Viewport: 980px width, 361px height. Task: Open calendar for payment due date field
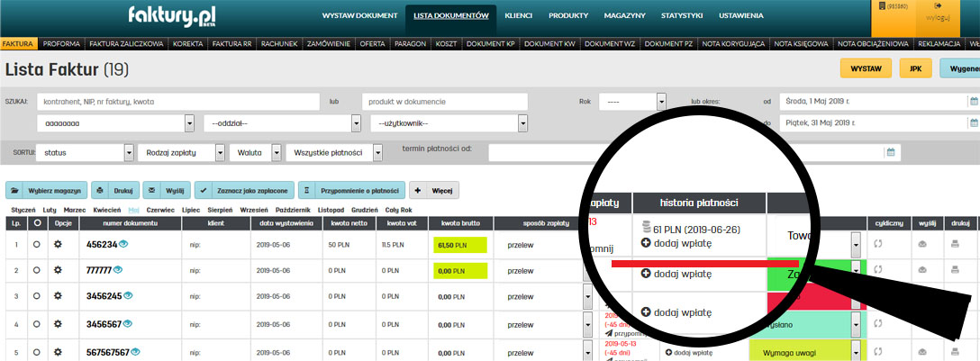(x=891, y=153)
